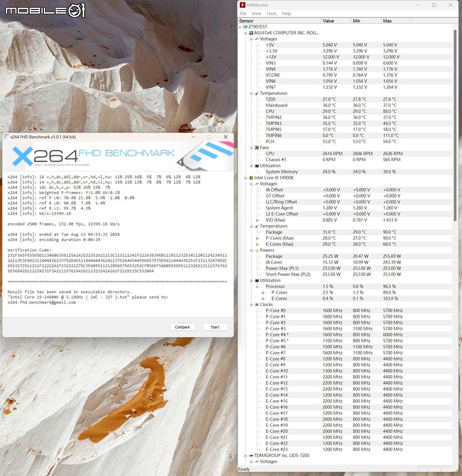Open the View menu in HWMonitor

(256, 14)
